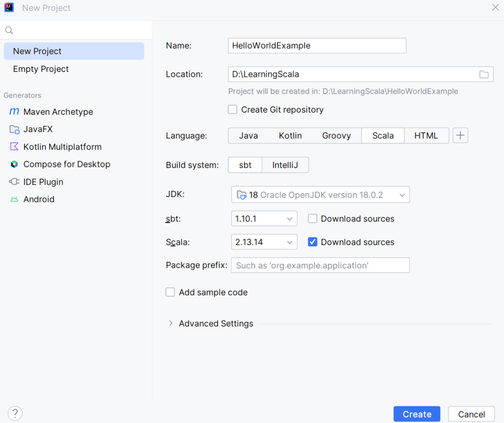Toggle sbt Download sources checkbox

[312, 219]
